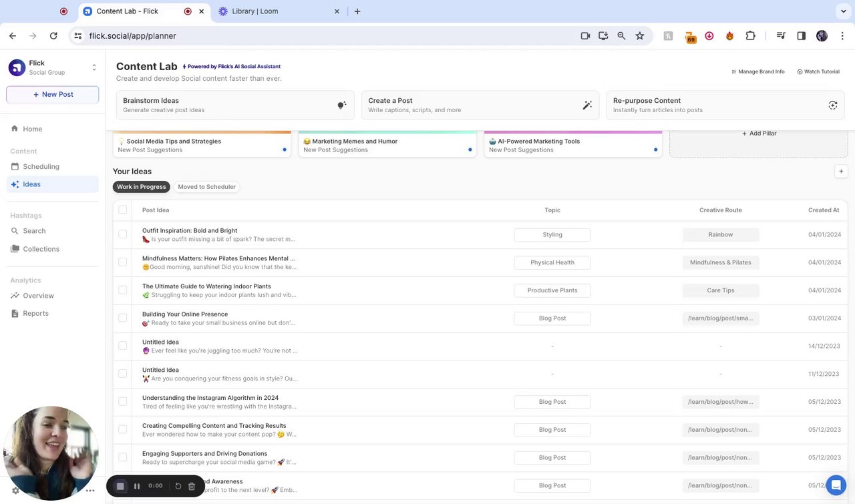The height and width of the screenshot is (504, 855).
Task: Open Watch Tutorial link
Action: click(818, 71)
